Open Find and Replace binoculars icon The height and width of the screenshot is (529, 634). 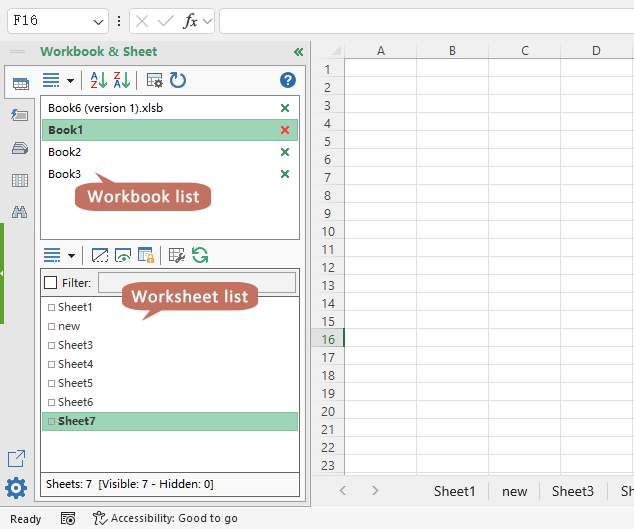(19, 212)
